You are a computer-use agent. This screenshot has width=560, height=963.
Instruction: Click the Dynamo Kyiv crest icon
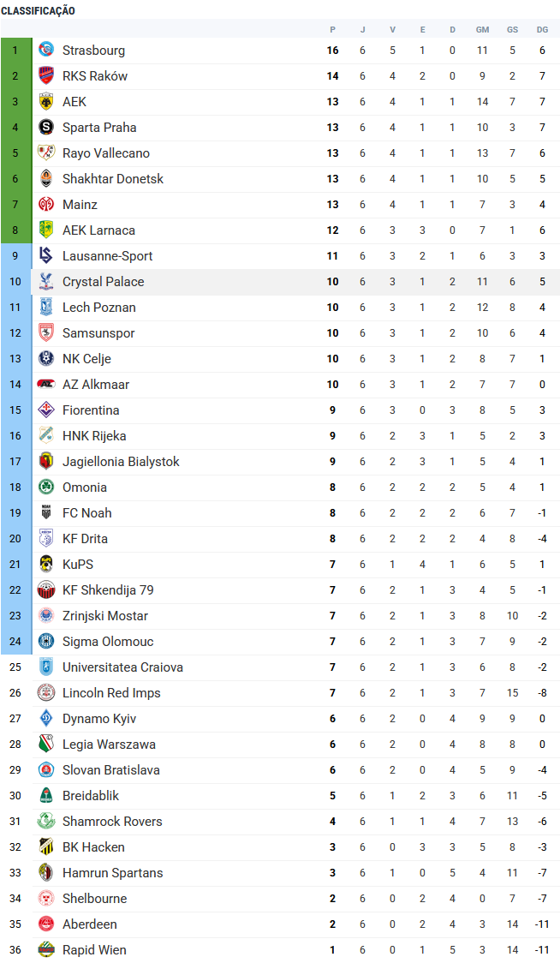(x=46, y=719)
